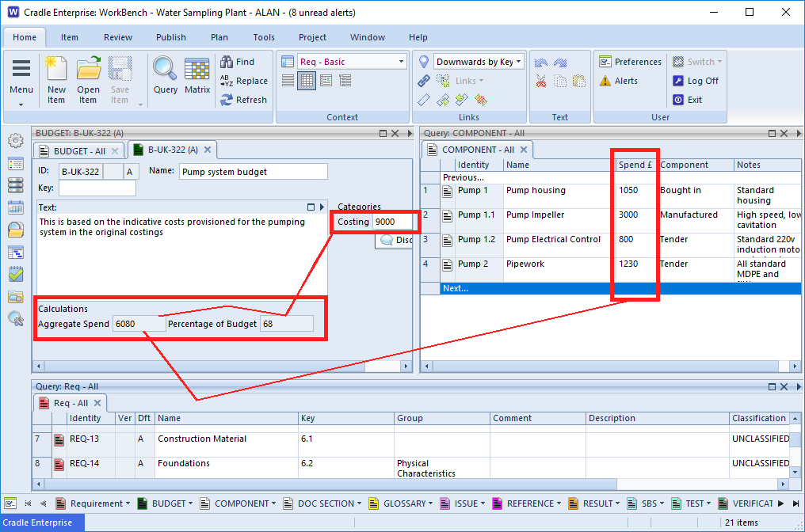Click the Costing category field
This screenshot has width=805, height=532.
pos(394,222)
